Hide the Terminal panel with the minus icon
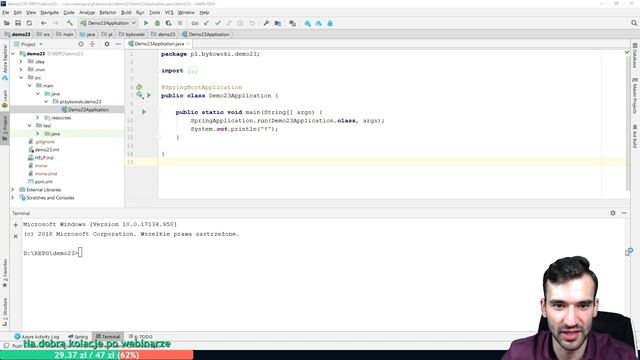Screen dimensions: 640x360 624,213
